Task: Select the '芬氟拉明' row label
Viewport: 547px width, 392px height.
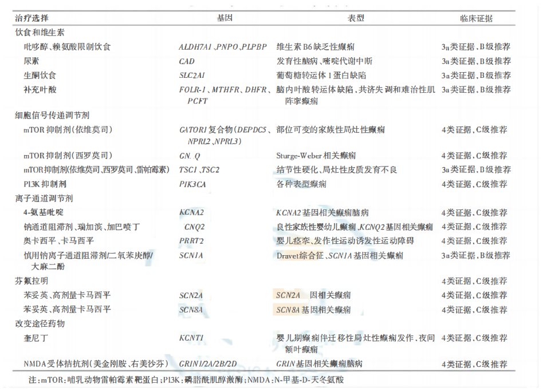Action: coord(32,281)
